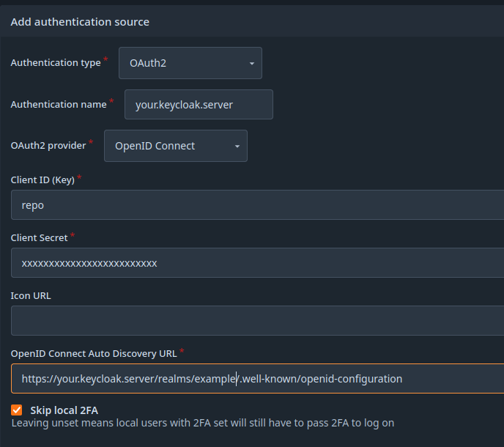Select the Client Secret input field
Image resolution: width=504 pixels, height=447 pixels.
coord(256,263)
